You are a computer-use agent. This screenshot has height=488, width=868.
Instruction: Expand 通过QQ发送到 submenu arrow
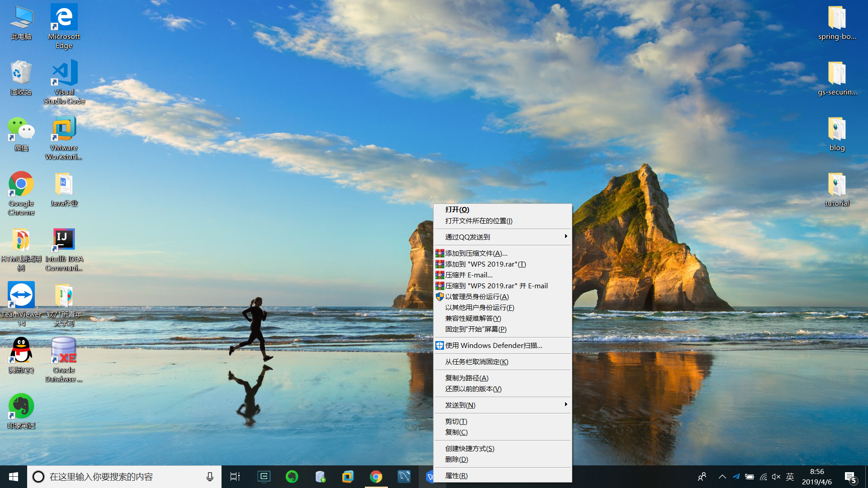566,236
